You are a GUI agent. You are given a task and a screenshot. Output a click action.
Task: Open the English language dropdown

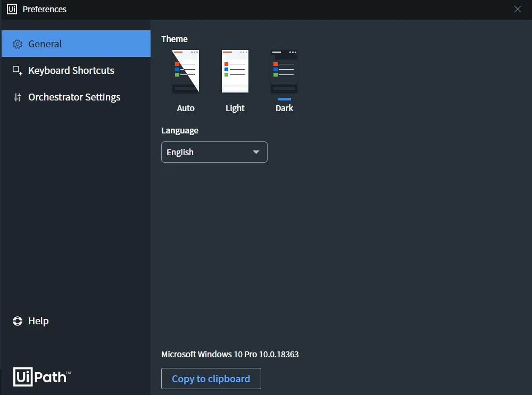214,152
